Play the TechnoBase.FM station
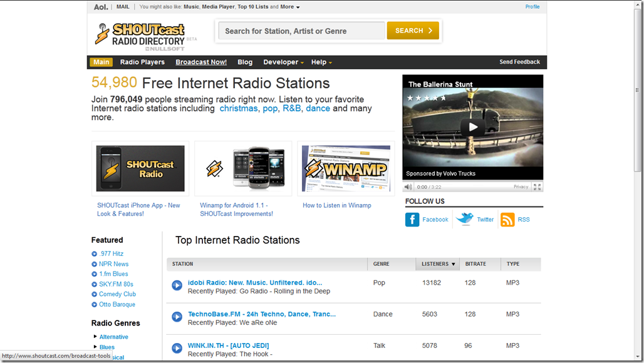 [177, 317]
